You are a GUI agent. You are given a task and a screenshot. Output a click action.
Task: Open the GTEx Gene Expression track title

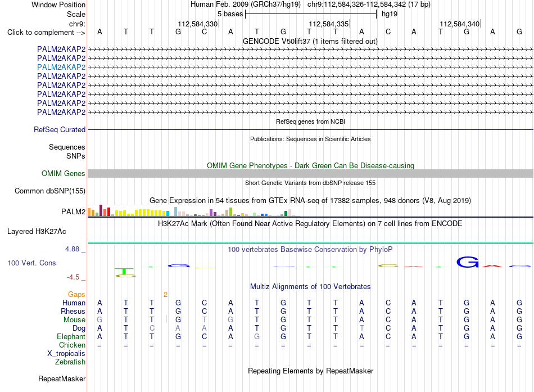(310, 200)
